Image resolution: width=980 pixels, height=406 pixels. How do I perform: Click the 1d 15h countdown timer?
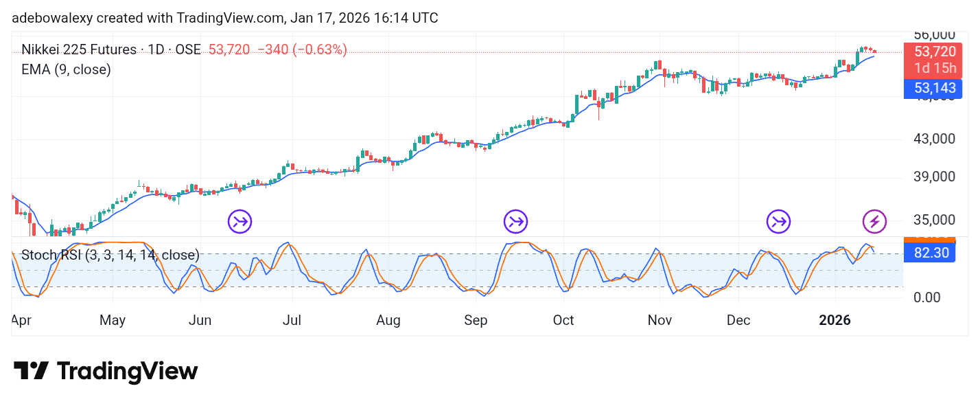(x=934, y=68)
